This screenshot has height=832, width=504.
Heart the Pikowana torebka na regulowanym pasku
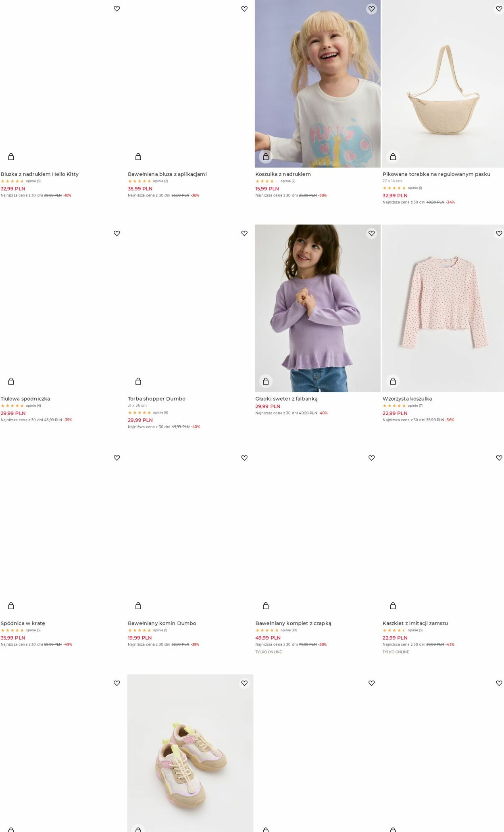[x=499, y=9]
